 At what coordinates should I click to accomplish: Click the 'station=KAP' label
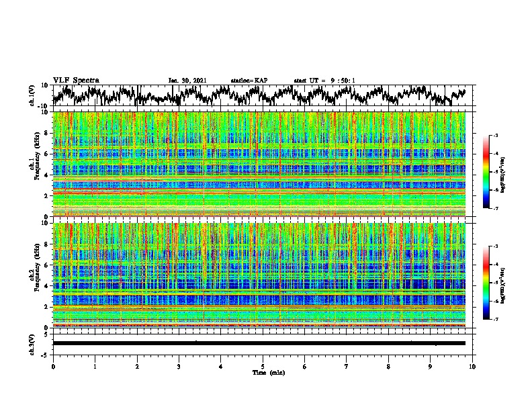click(249, 81)
